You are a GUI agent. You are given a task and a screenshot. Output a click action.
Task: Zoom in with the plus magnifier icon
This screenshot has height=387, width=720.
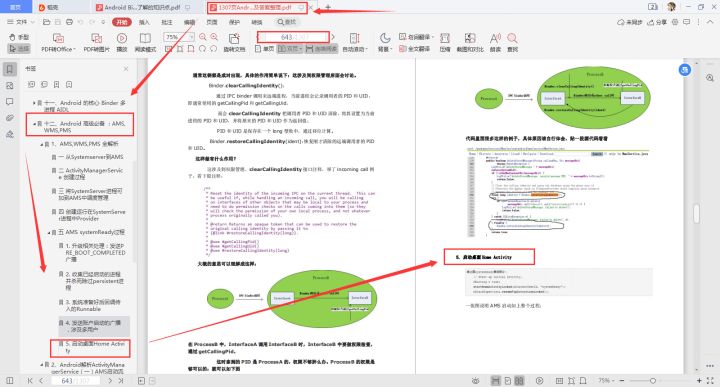pyautogui.click(x=214, y=37)
